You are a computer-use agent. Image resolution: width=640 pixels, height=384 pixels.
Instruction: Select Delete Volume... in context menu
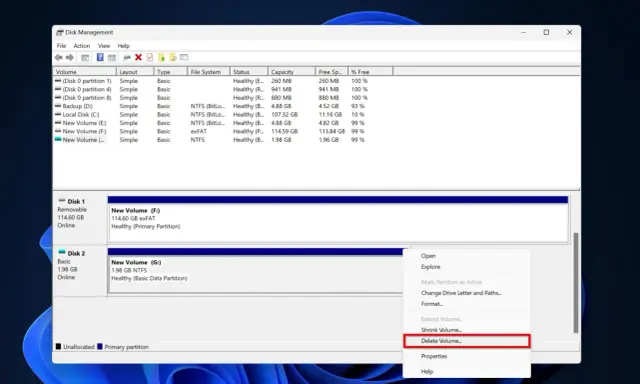(x=466, y=341)
